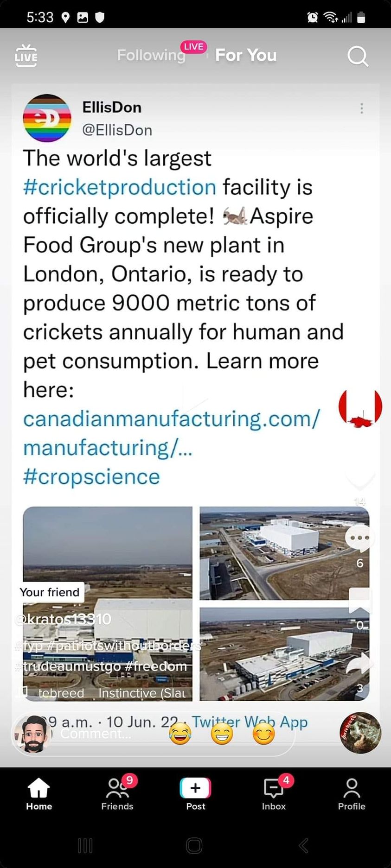The image size is (391, 868).
Task: Open the LIVE TV icon
Action: [x=26, y=56]
